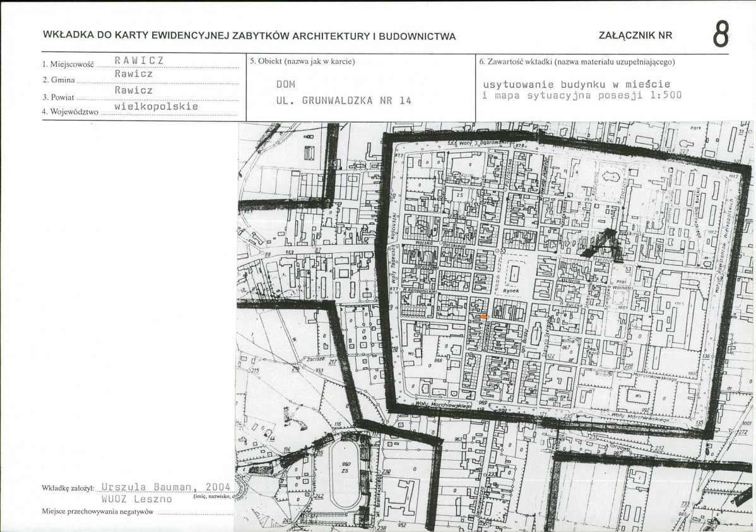Viewport: 756px width, 532px height.
Task: Click the oval stadium track on the map
Action: [345, 475]
